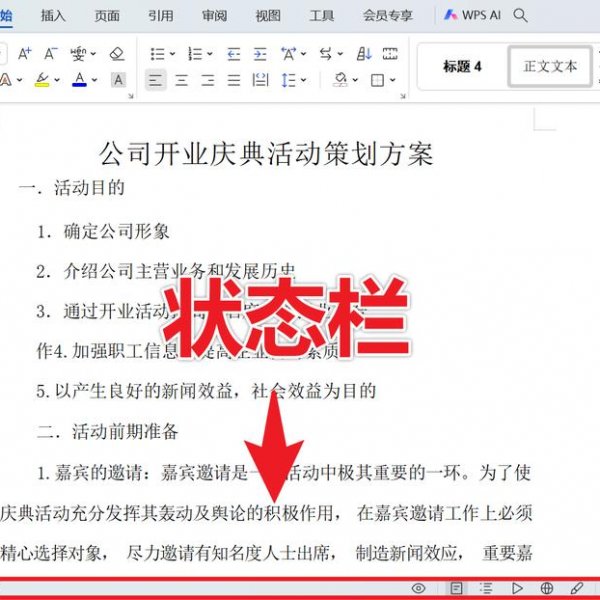Toggle eye protection mode in status bar
Screen dimensions: 600x600
419,589
